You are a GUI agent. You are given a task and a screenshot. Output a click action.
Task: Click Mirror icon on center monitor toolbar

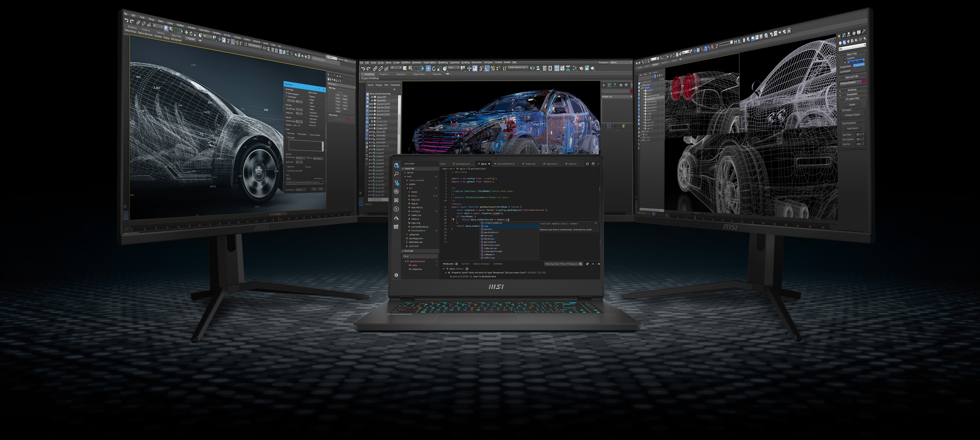pos(532,68)
